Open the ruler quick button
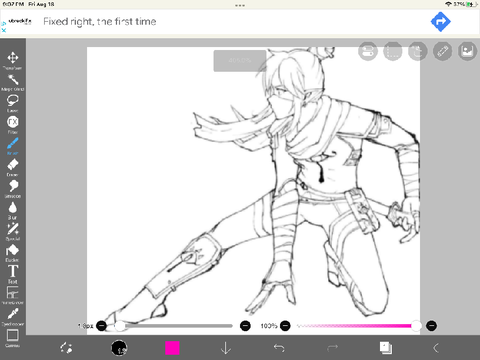The width and height of the screenshot is (480, 360). (x=442, y=51)
